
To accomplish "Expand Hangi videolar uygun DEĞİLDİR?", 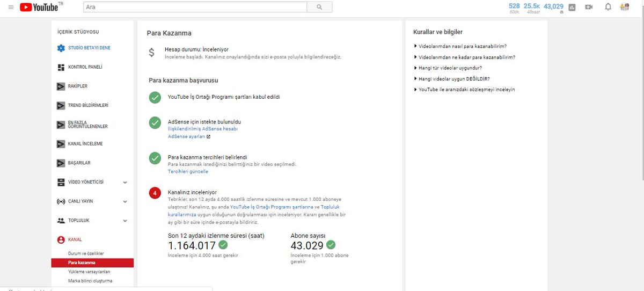I will [x=452, y=78].
